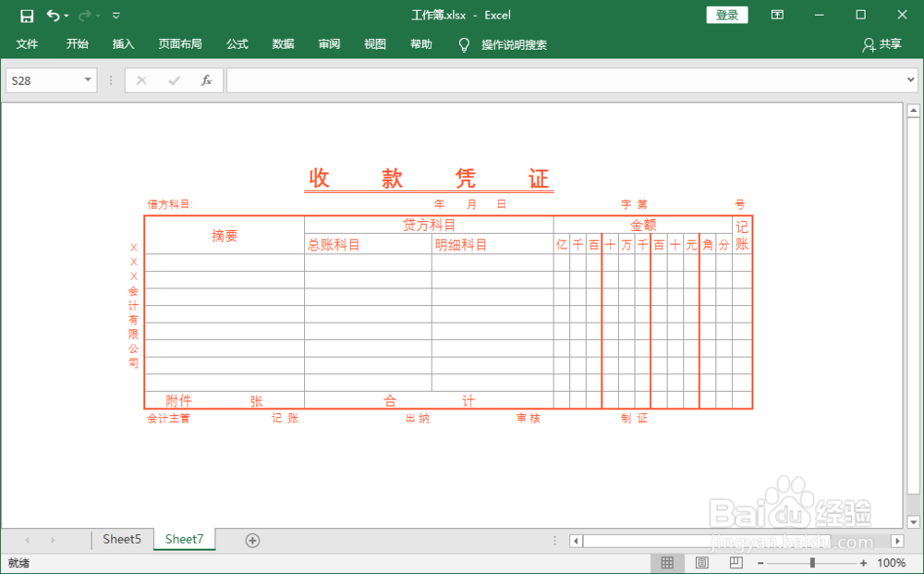924x574 pixels.
Task: Add a new worksheet with the plus button
Action: coord(252,539)
